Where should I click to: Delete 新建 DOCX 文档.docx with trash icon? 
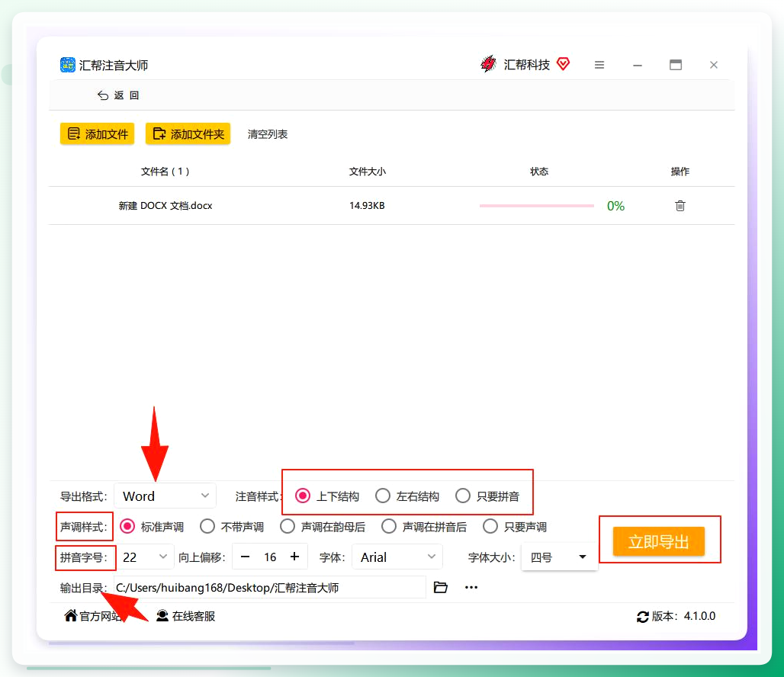pyautogui.click(x=680, y=206)
